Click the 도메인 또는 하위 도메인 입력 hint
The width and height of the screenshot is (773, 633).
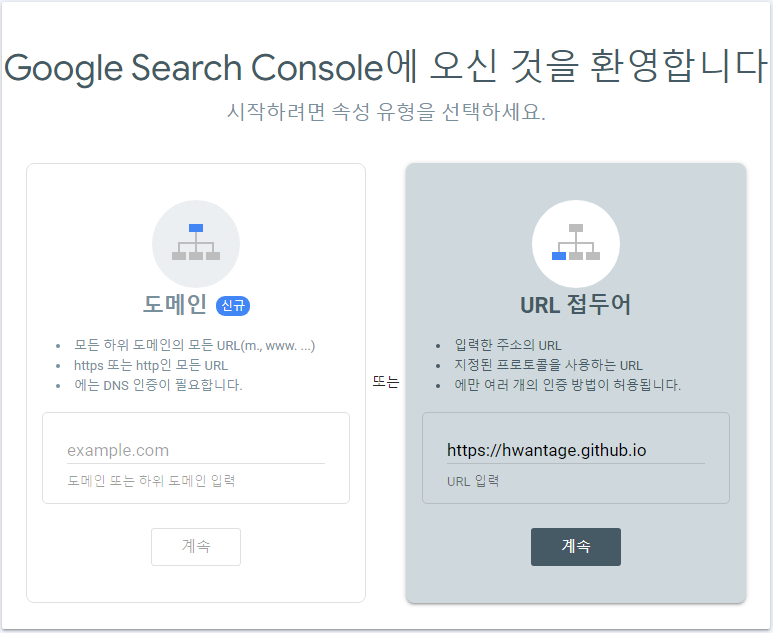point(151,481)
